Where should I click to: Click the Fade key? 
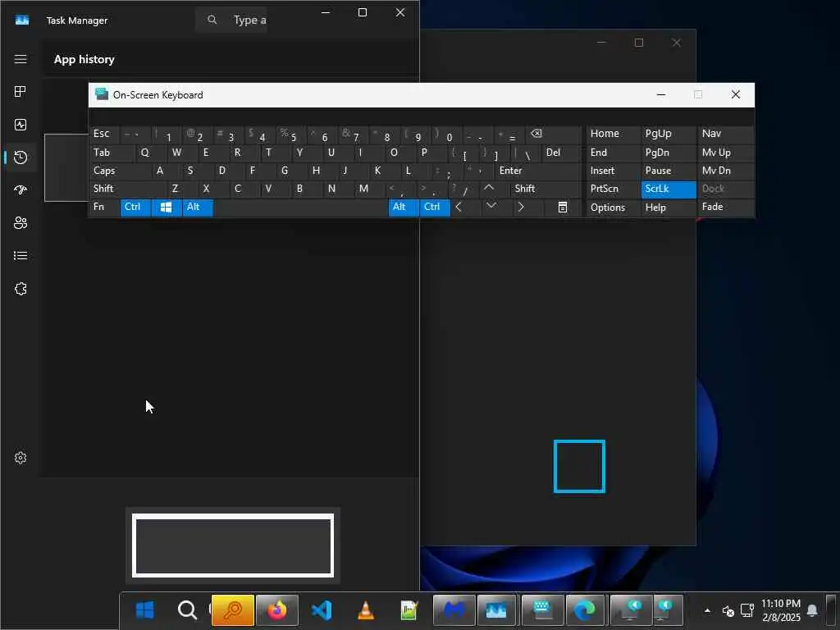[x=726, y=208]
